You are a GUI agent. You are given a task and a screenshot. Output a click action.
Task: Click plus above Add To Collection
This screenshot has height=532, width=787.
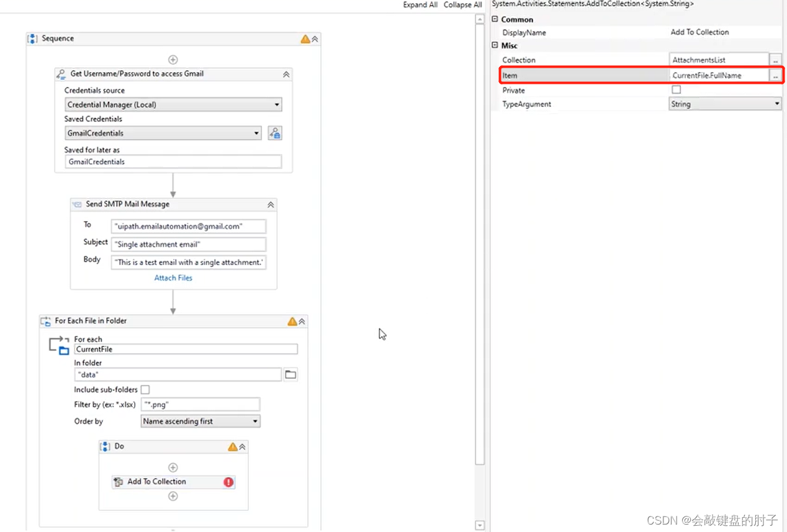pos(173,467)
